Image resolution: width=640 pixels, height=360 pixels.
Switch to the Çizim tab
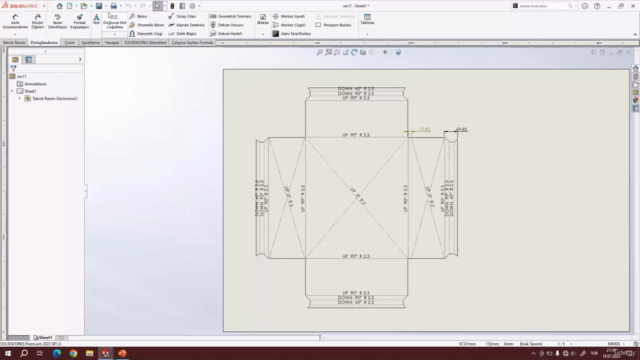click(69, 42)
